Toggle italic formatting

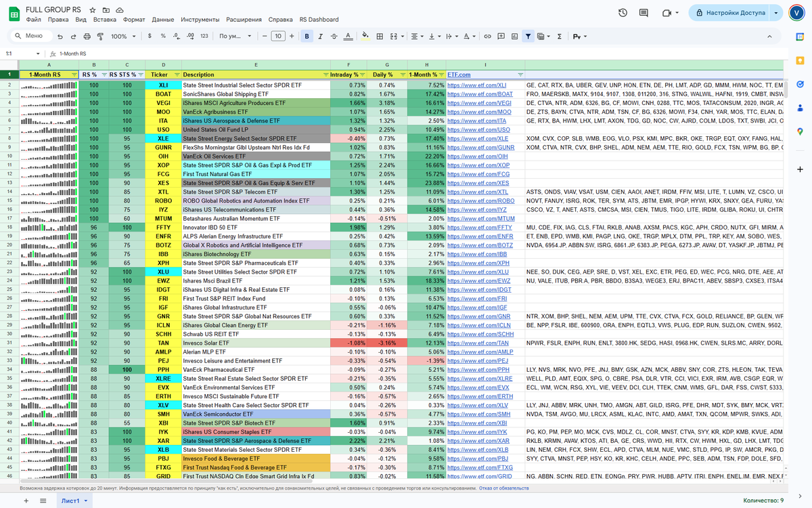click(x=321, y=37)
